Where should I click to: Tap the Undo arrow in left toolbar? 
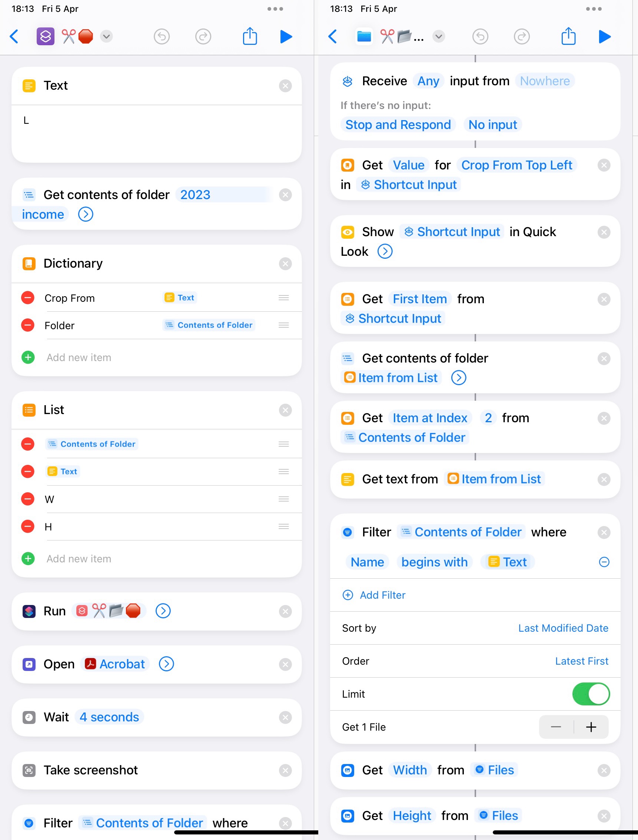(162, 36)
